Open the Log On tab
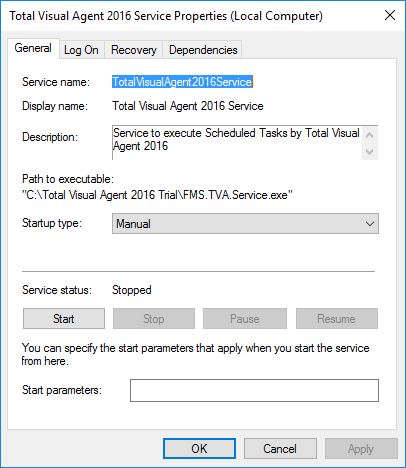This screenshot has width=406, height=468. pyautogui.click(x=81, y=50)
